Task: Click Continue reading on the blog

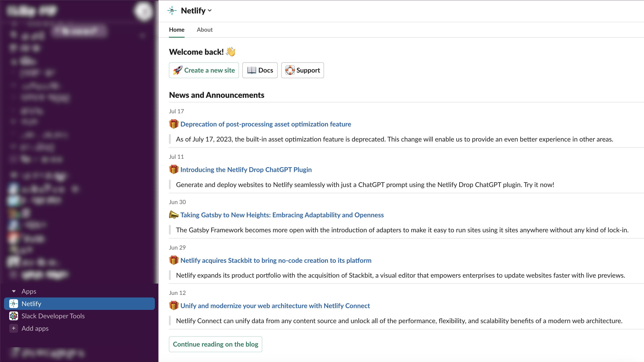Action: (215, 344)
